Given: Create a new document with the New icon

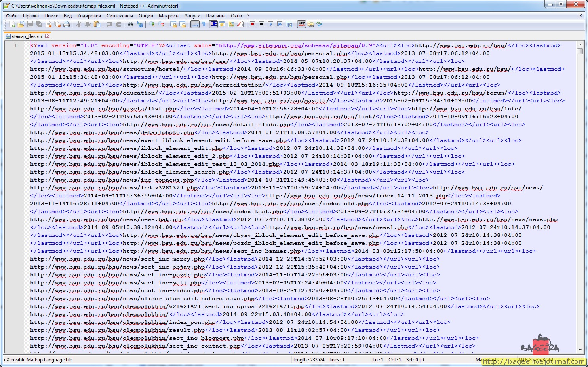Looking at the screenshot, I should tap(12, 24).
